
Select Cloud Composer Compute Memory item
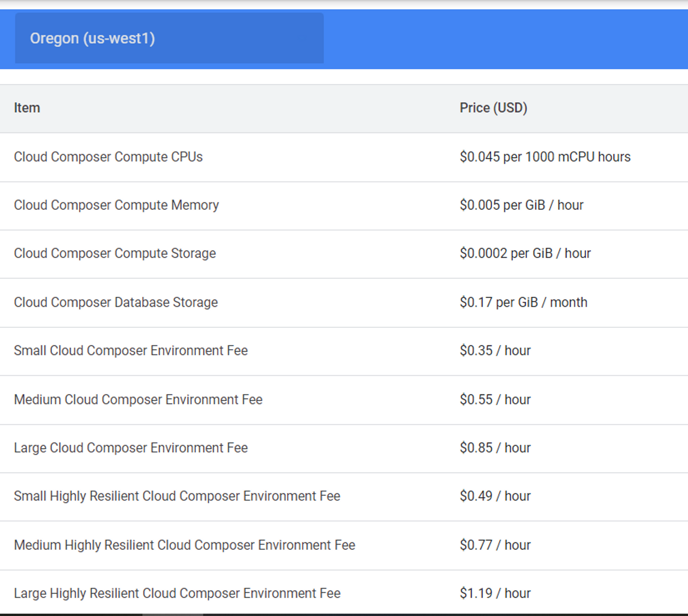coord(116,205)
